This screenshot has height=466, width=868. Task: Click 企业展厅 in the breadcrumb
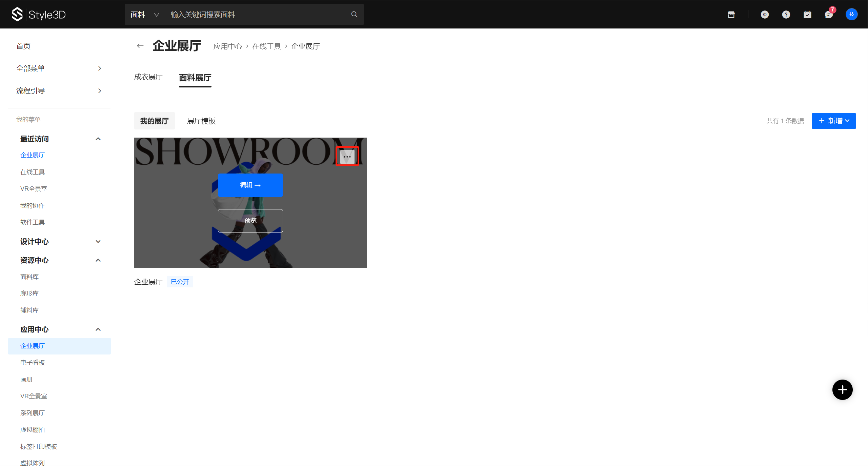coord(305,46)
